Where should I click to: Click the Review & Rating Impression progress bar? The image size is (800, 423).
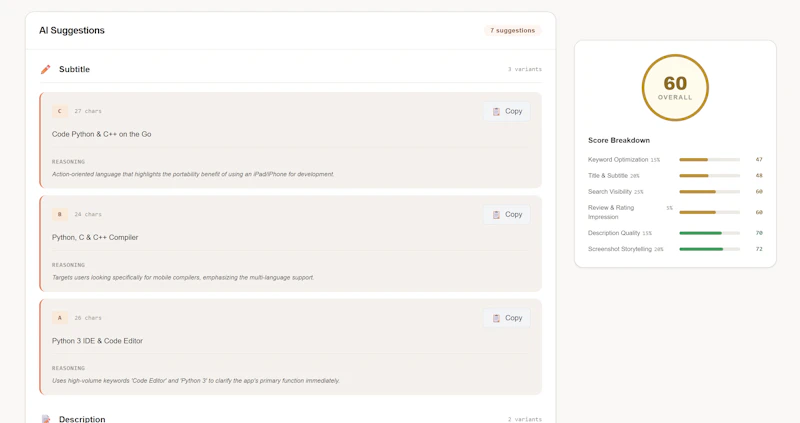709,212
